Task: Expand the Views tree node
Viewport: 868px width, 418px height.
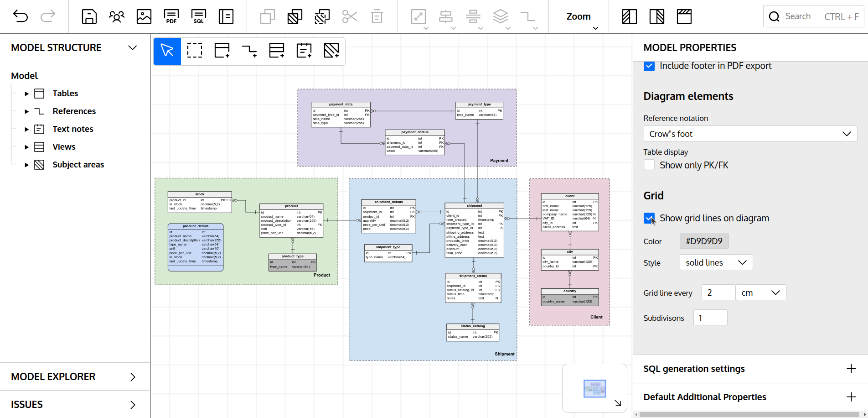Action: (x=26, y=147)
